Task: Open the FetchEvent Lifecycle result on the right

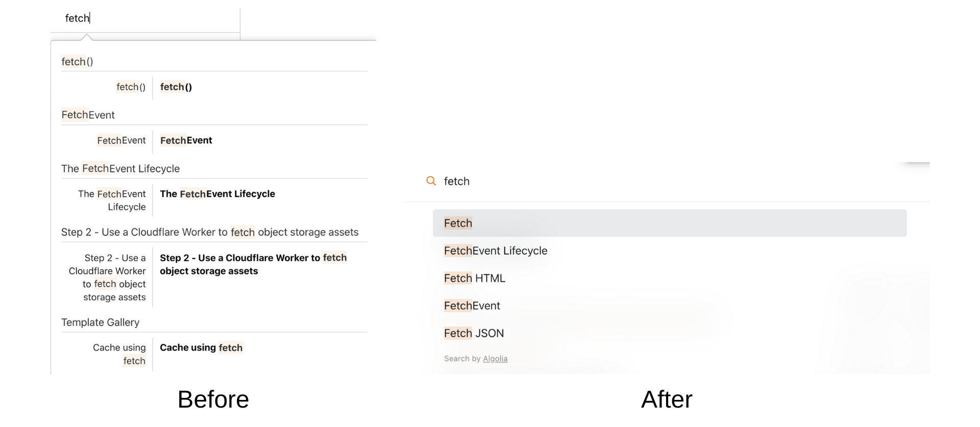Action: coord(496,251)
